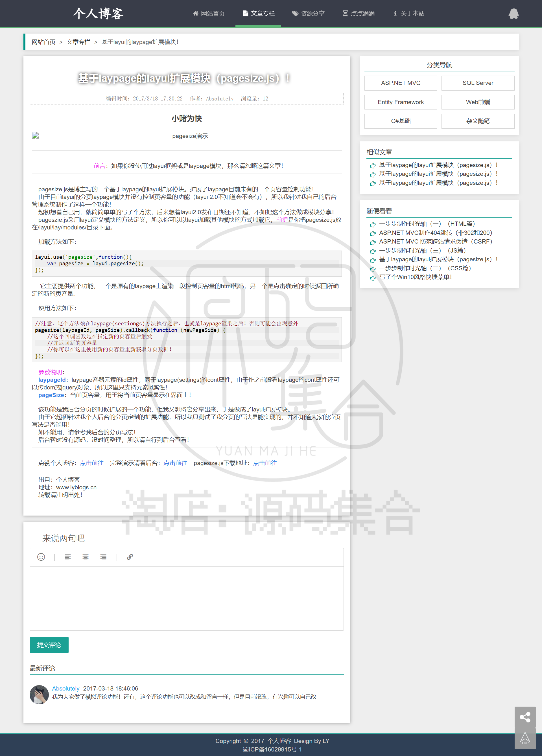Go back to top with TOP button
This screenshot has height=756, width=542.
click(525, 739)
